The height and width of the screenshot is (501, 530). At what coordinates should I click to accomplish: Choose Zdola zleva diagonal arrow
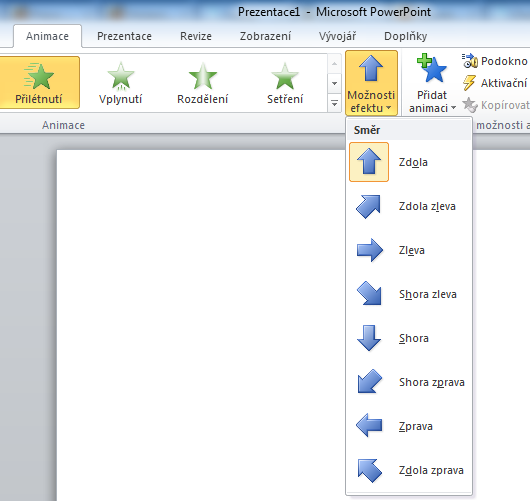[409, 206]
